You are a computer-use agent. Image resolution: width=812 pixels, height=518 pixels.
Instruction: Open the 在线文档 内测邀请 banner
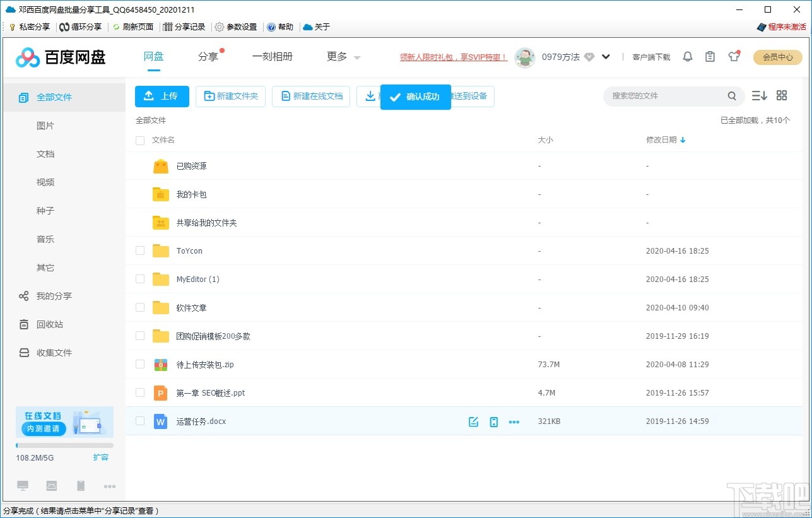click(64, 422)
